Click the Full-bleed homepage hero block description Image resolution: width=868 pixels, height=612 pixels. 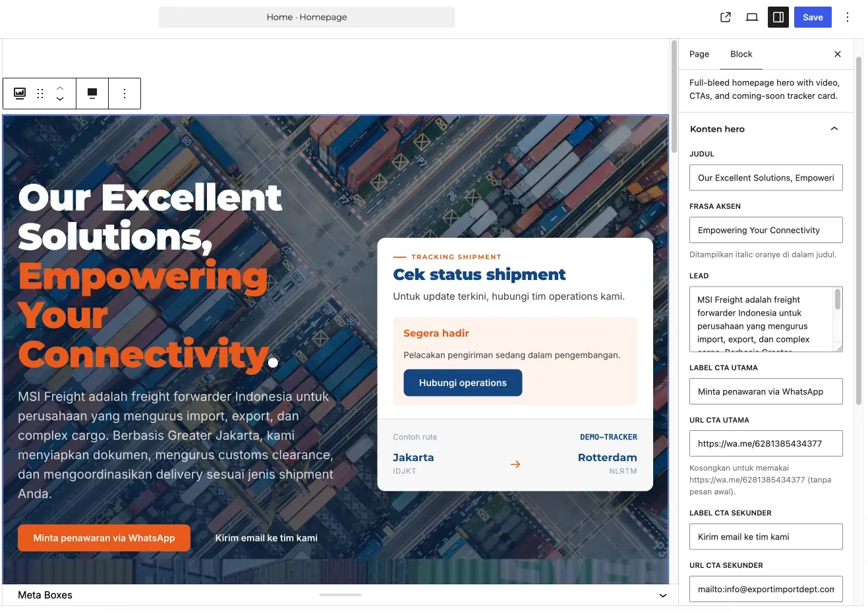(x=765, y=90)
